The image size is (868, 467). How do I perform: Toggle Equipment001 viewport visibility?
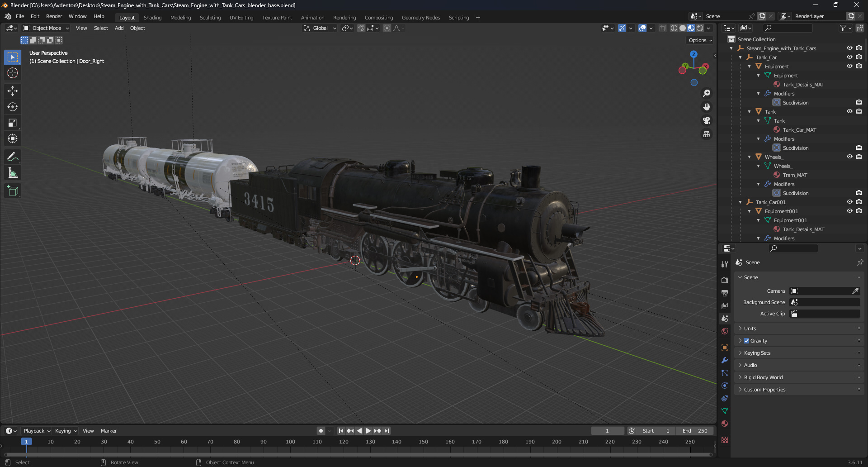[849, 211]
